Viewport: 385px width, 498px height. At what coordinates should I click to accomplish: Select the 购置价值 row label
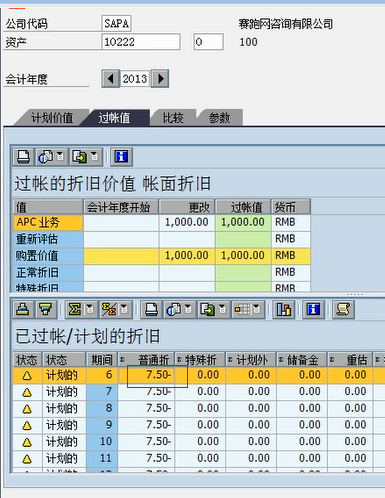[48, 256]
